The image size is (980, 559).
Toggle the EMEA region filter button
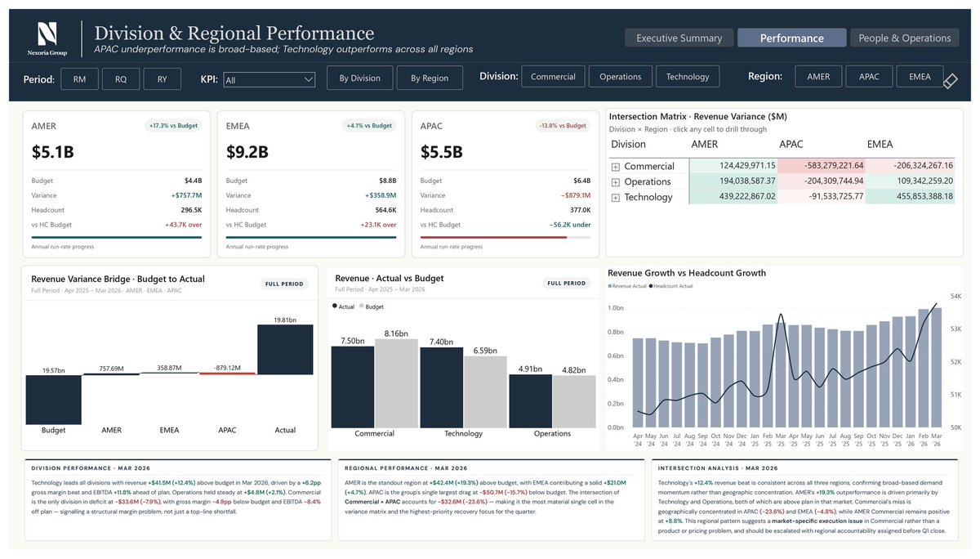(x=920, y=77)
